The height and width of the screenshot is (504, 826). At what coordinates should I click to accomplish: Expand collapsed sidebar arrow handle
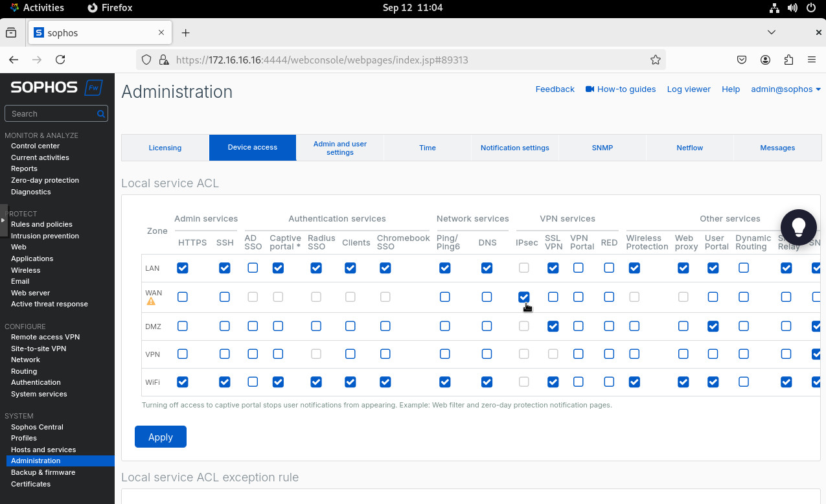click(3, 221)
